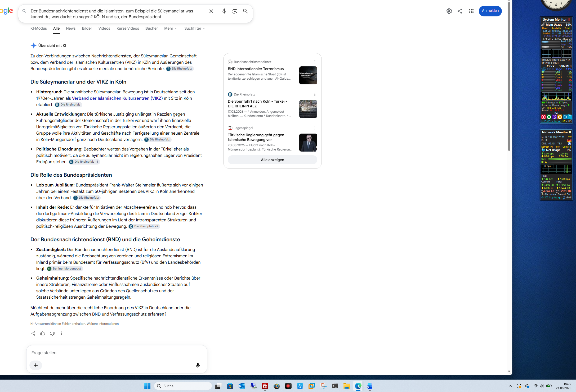The height and width of the screenshot is (392, 576).
Task: Click the Suche box in the taskbar
Action: coord(183,386)
